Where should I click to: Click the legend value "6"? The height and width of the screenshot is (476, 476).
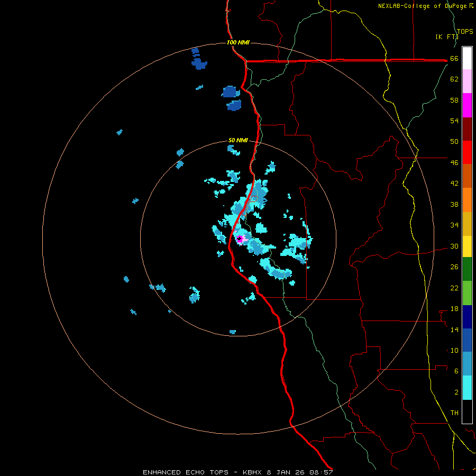click(x=456, y=371)
